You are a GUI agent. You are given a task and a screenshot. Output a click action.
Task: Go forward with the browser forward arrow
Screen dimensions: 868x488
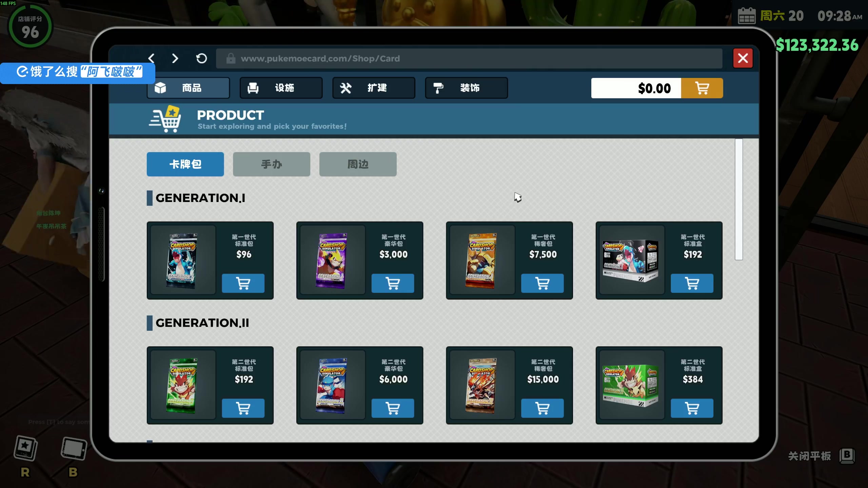[x=175, y=58]
